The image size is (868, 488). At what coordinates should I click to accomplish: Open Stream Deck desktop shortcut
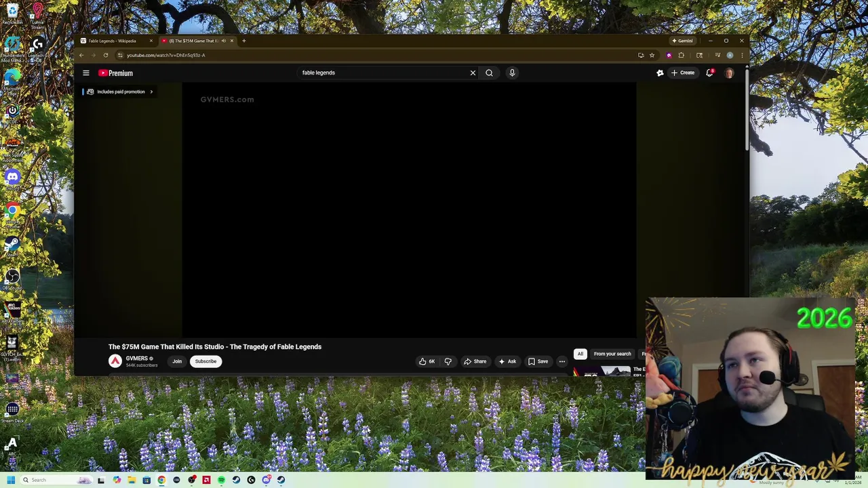click(12, 411)
